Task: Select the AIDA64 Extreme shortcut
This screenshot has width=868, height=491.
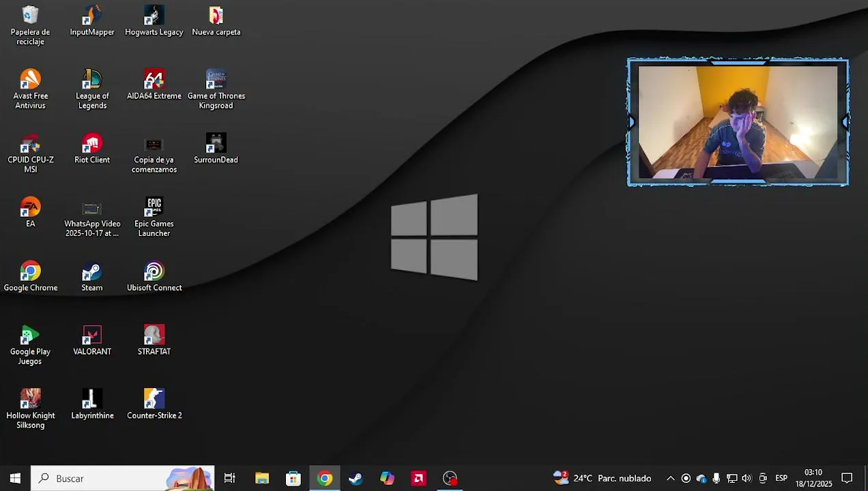Action: [x=154, y=85]
